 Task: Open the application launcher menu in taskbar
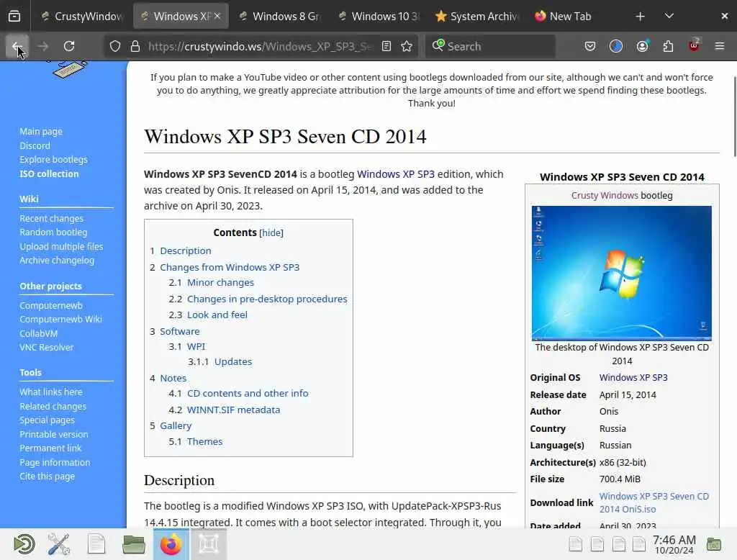pos(24,544)
